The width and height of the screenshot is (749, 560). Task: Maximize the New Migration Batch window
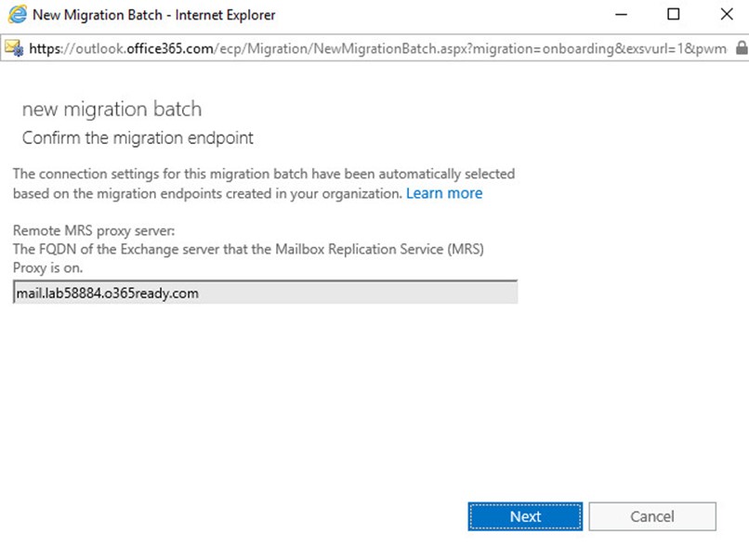click(x=674, y=14)
